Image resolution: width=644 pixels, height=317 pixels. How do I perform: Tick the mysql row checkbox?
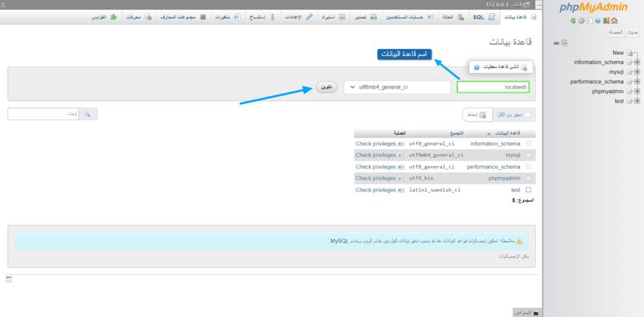[528, 155]
